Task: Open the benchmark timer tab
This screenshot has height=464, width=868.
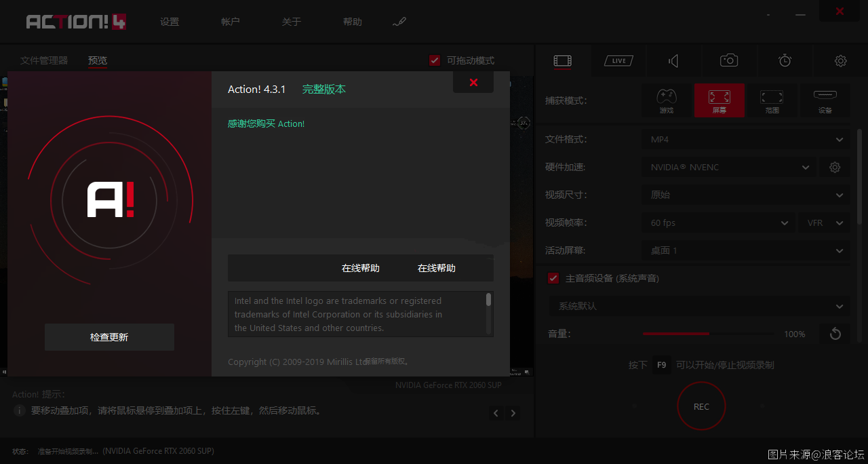Action: [x=785, y=61]
